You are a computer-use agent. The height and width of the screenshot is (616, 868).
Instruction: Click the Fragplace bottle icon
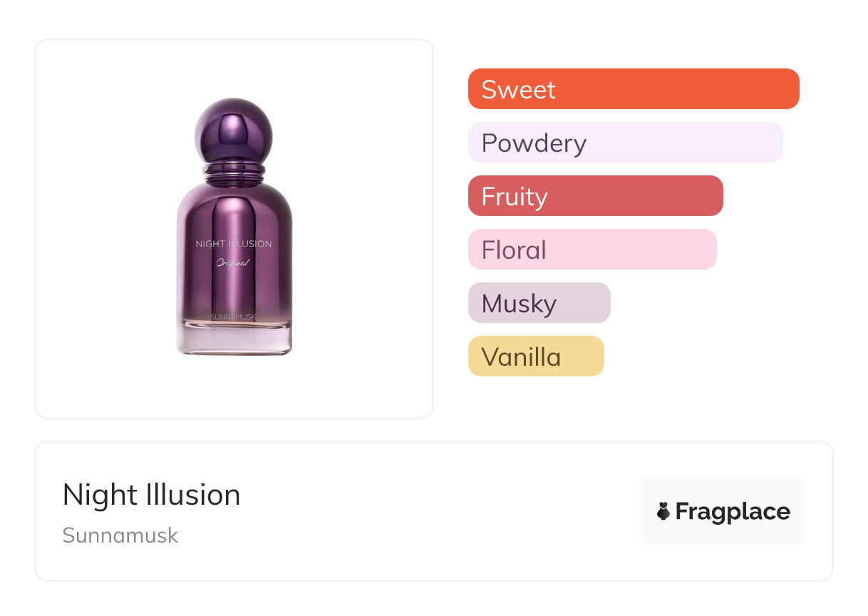pos(664,511)
